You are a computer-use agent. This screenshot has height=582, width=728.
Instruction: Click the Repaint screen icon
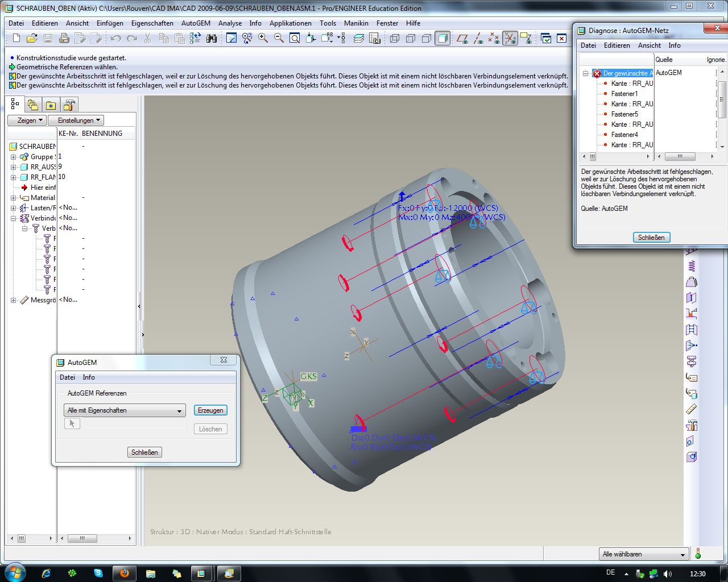231,38
